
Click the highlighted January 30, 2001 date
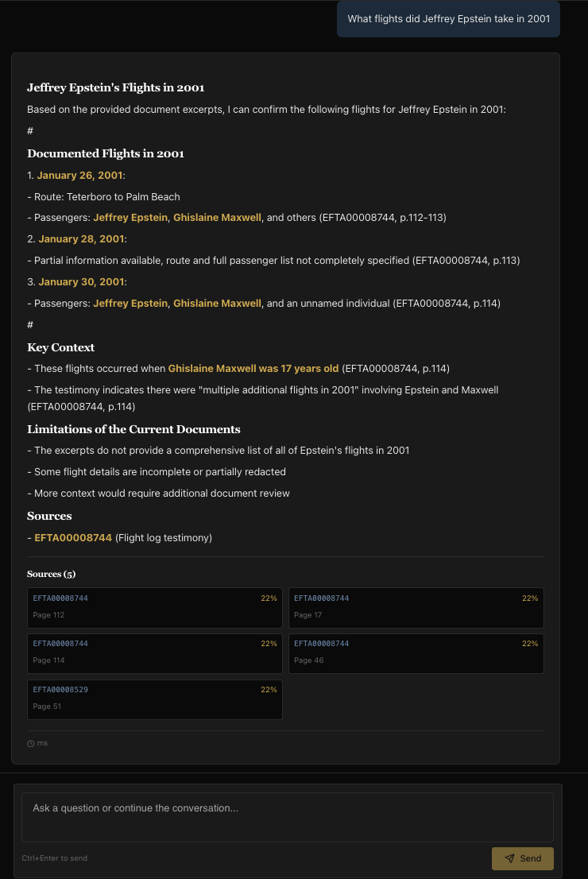click(x=82, y=281)
